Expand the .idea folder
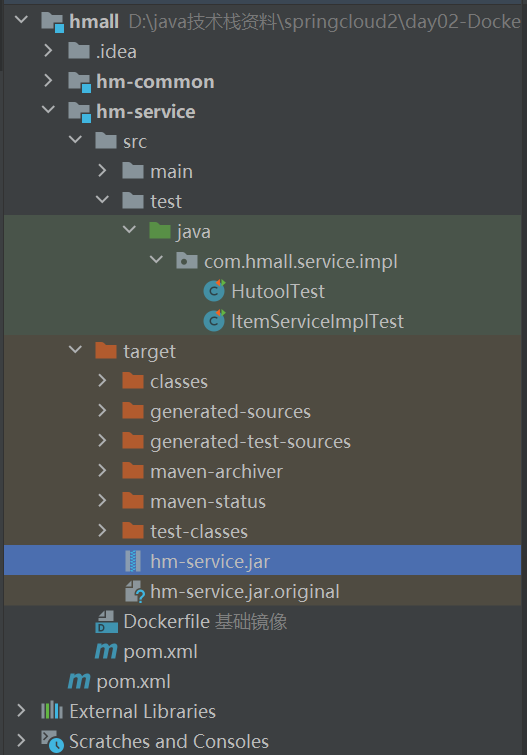The width and height of the screenshot is (527, 755). click(48, 51)
